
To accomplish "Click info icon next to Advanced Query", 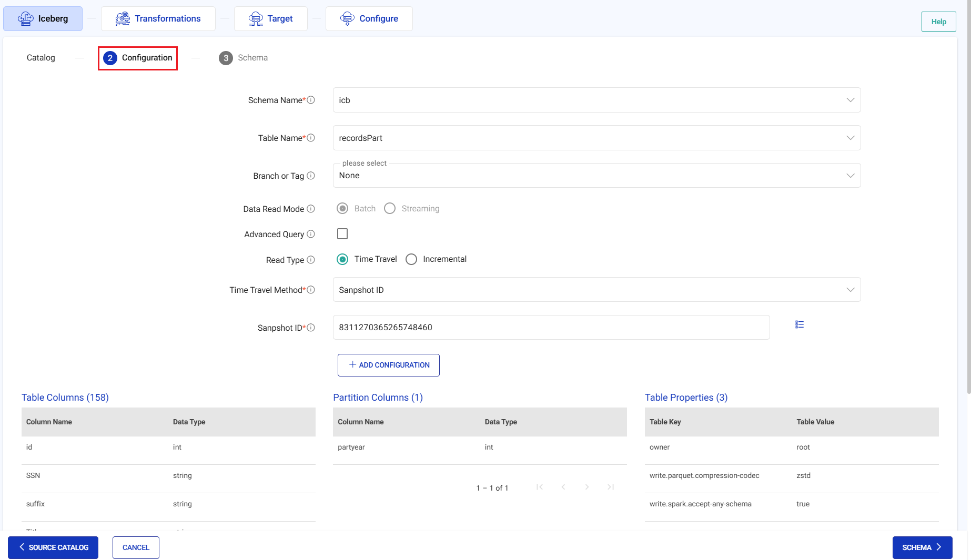I will pos(311,234).
